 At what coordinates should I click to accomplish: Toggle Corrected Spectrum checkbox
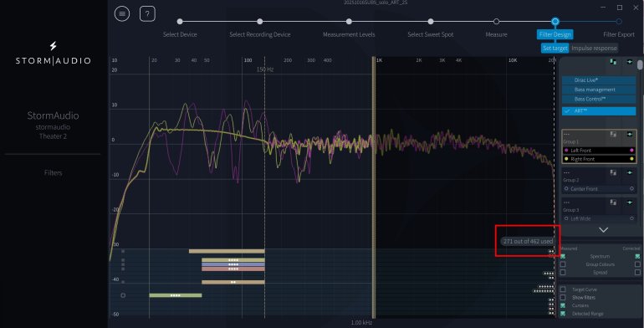637,256
